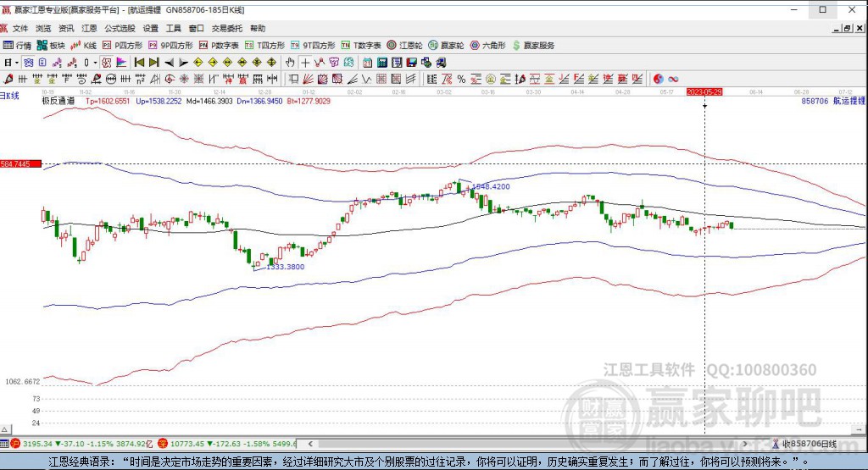
Task: Open the 9T四方形 tool
Action: pyautogui.click(x=313, y=46)
